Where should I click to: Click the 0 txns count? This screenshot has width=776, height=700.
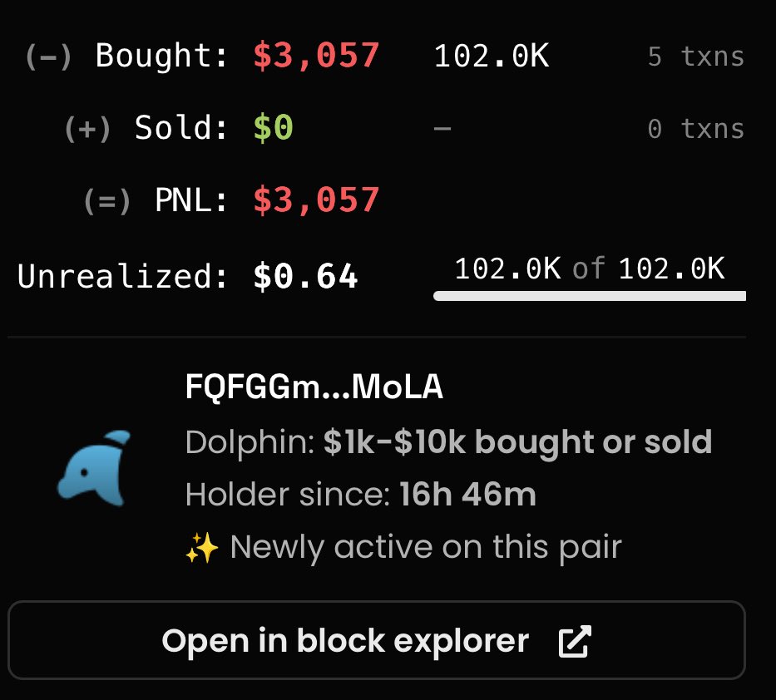click(696, 129)
